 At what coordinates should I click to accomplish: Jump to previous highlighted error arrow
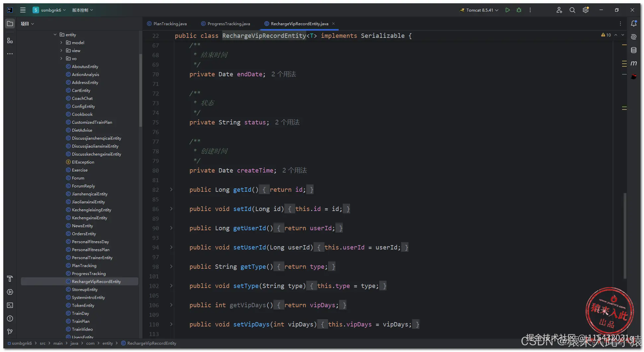tap(616, 35)
